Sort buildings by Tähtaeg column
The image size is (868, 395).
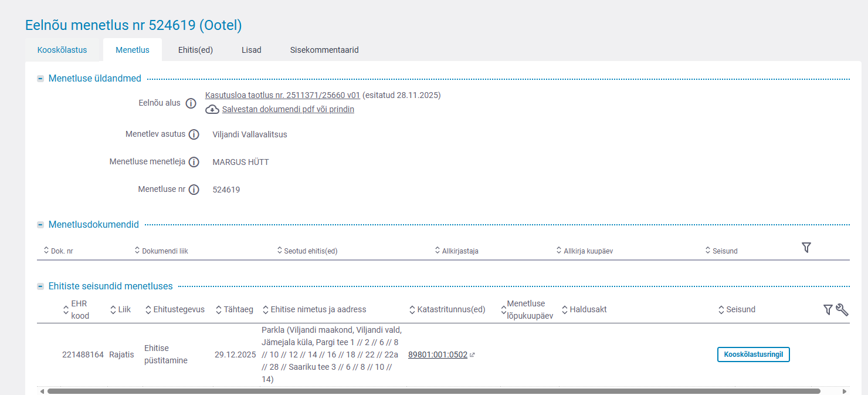[234, 309]
